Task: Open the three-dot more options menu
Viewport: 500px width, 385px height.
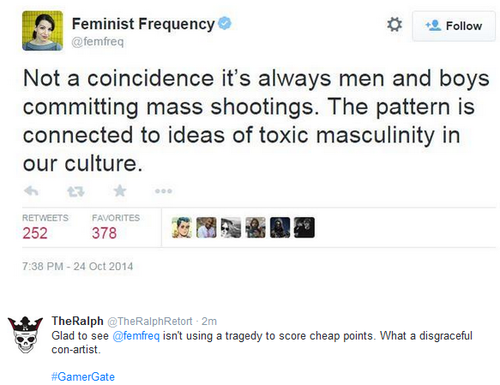Action: tap(164, 191)
